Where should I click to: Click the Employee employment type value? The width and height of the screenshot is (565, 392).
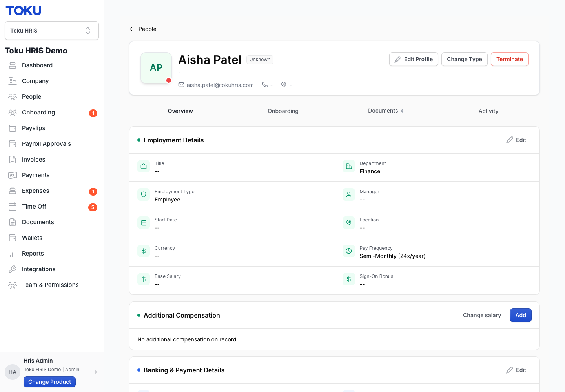click(x=168, y=200)
